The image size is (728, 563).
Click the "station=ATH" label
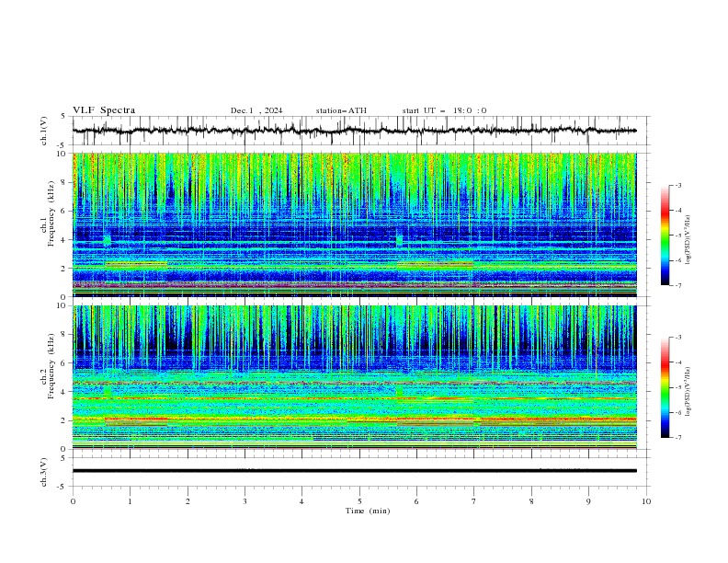(x=341, y=110)
